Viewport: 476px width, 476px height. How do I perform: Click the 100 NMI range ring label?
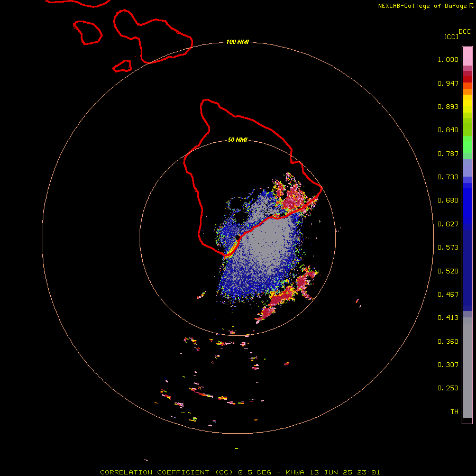[237, 42]
